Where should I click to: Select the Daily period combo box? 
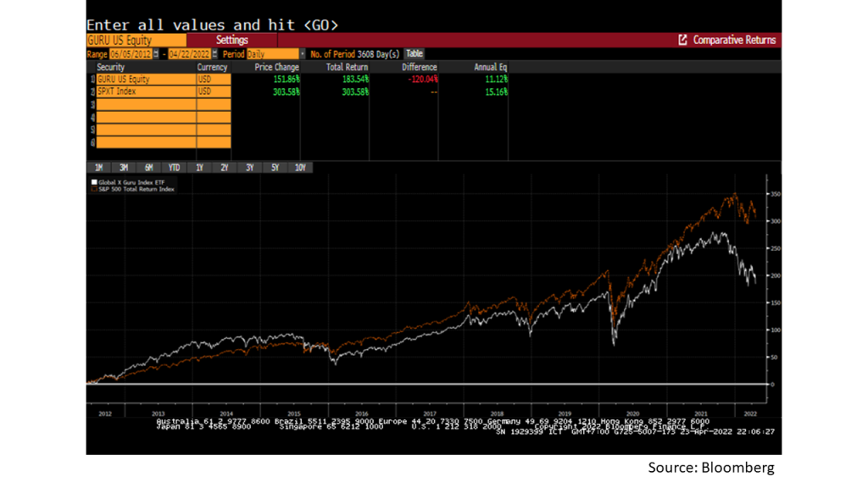pos(273,53)
